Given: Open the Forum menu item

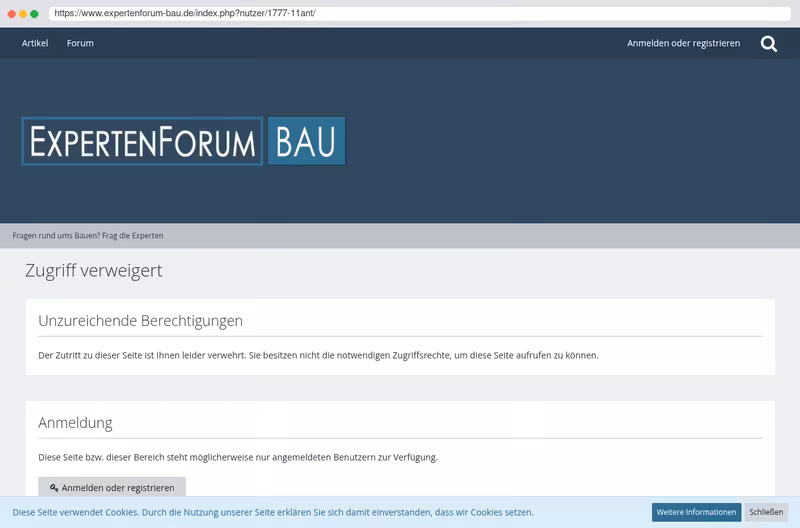Looking at the screenshot, I should coord(80,43).
